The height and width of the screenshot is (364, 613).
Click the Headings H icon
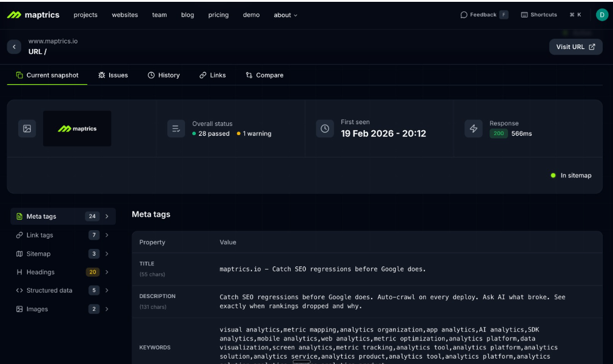coord(19,272)
